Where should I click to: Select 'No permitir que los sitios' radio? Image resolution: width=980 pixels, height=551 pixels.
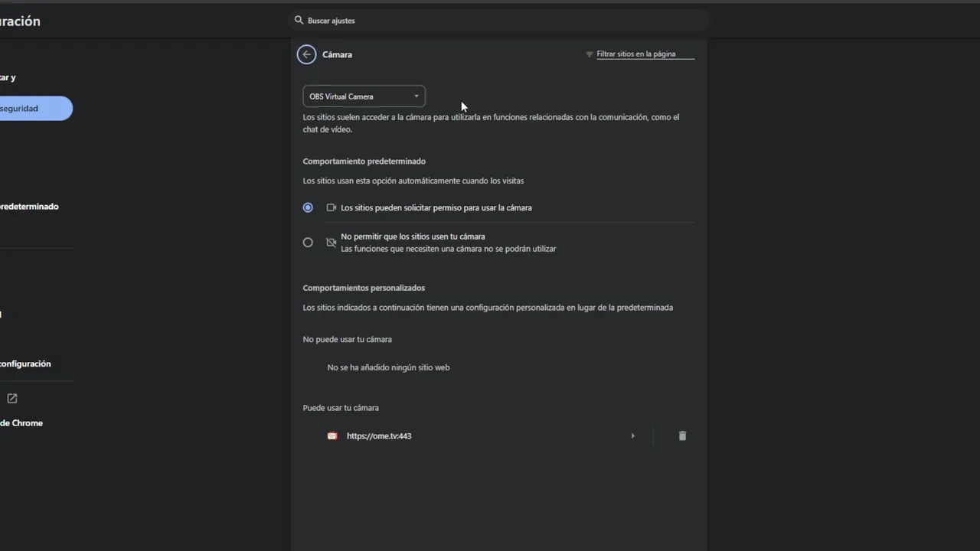coord(308,242)
